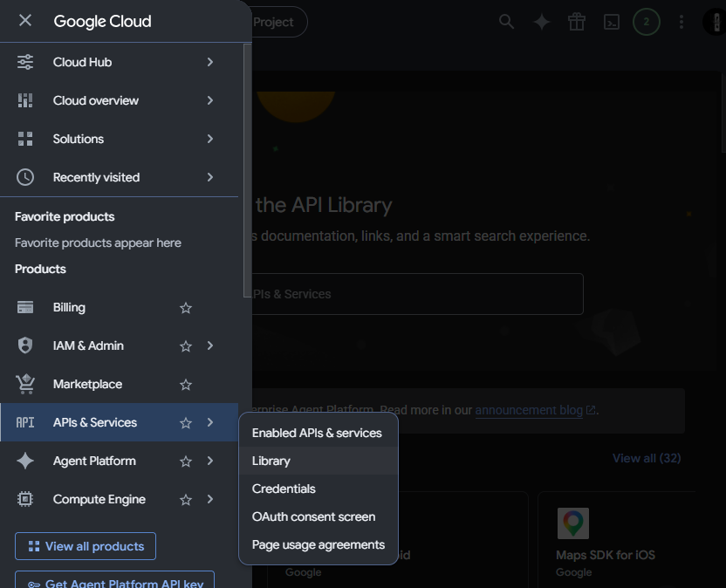
Task: Click the Google Cloud logo
Action: pyautogui.click(x=102, y=21)
